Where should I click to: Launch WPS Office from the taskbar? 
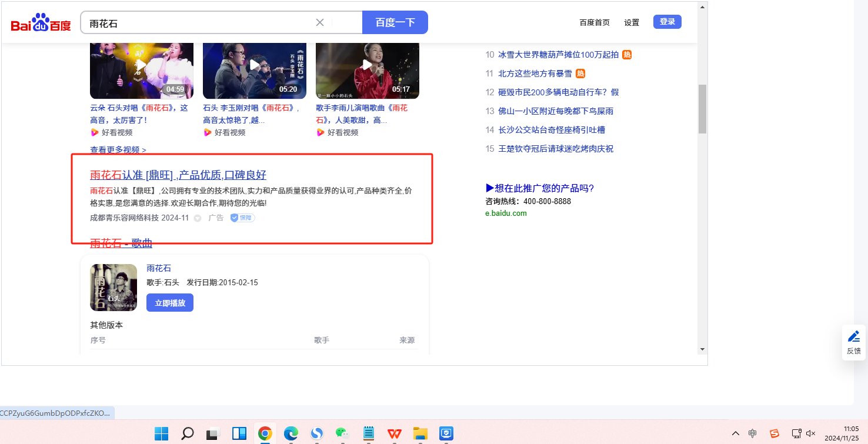(394, 433)
